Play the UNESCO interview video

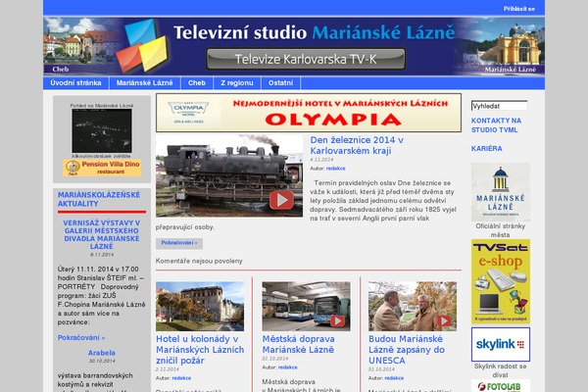444,320
